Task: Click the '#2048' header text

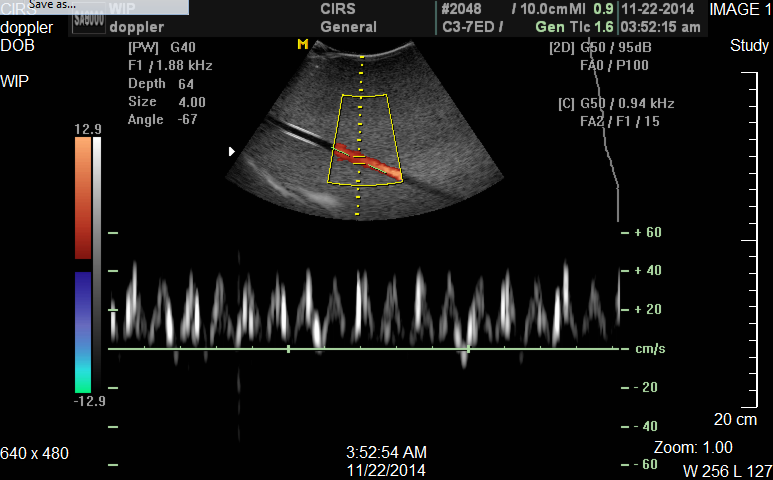Action: click(460, 9)
